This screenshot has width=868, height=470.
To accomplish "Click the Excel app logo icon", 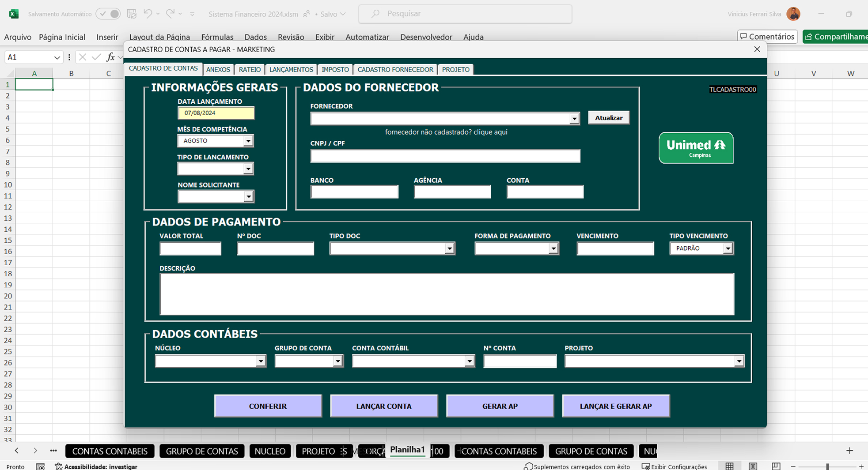I will tap(14, 14).
